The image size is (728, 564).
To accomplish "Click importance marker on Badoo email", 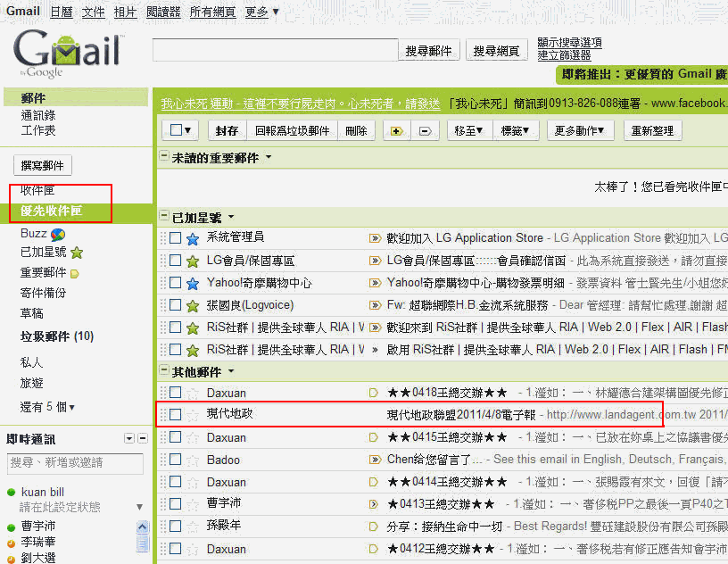I will 375,460.
